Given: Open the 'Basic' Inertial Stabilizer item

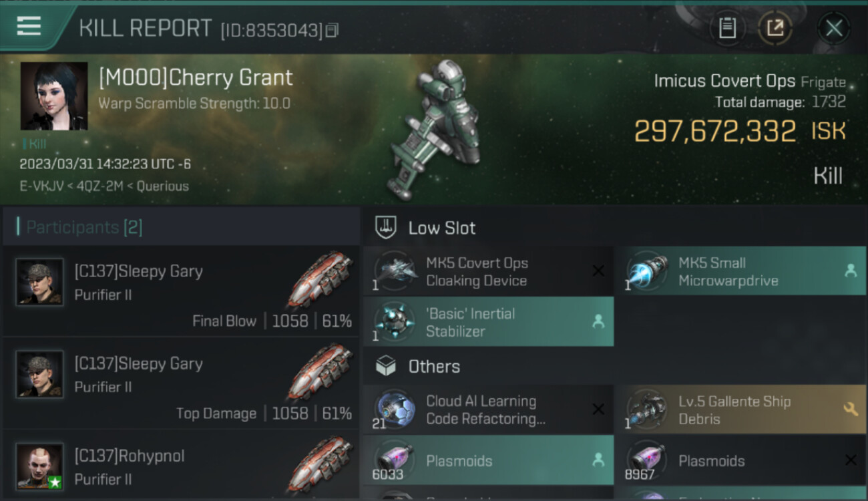Looking at the screenshot, I should click(488, 322).
